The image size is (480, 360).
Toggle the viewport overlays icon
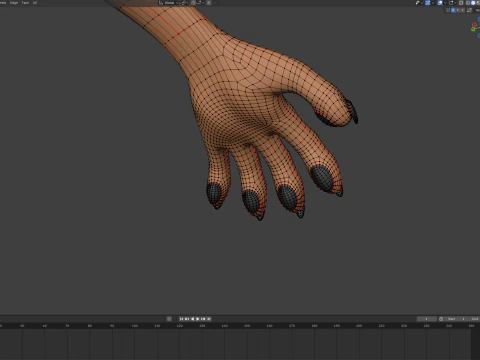(441, 3)
